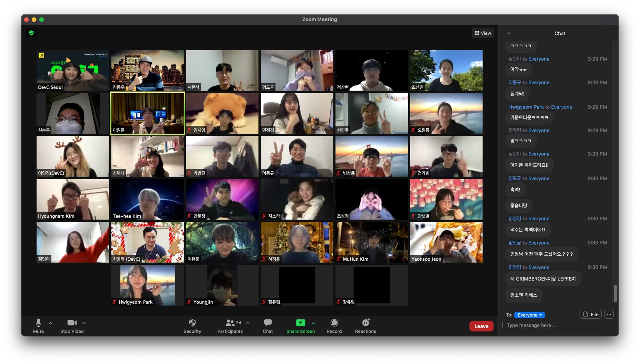640x364 pixels.
Task: Click the chat panel scrollbar
Action: point(615,293)
